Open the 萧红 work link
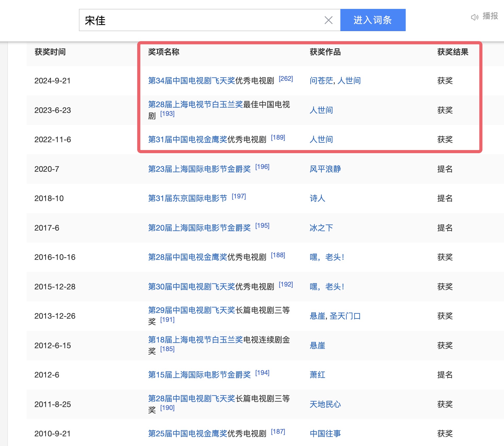Viewport: 504px width, 446px height. pos(317,375)
